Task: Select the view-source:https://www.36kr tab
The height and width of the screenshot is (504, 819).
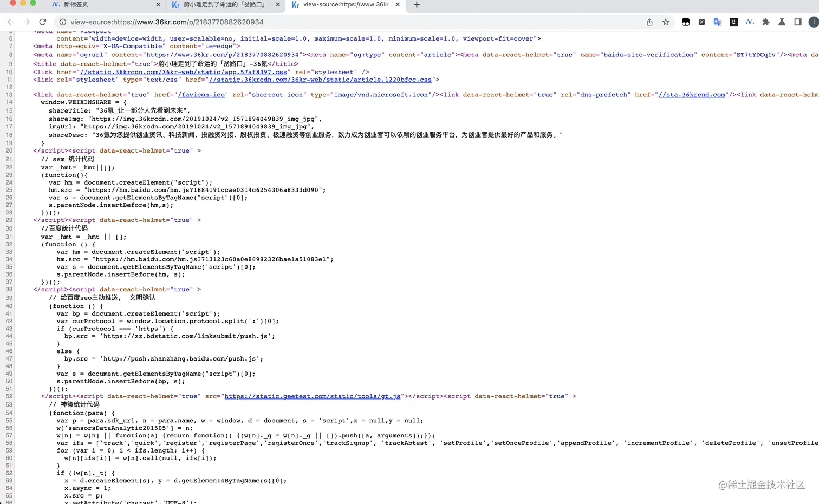Action: (x=346, y=4)
